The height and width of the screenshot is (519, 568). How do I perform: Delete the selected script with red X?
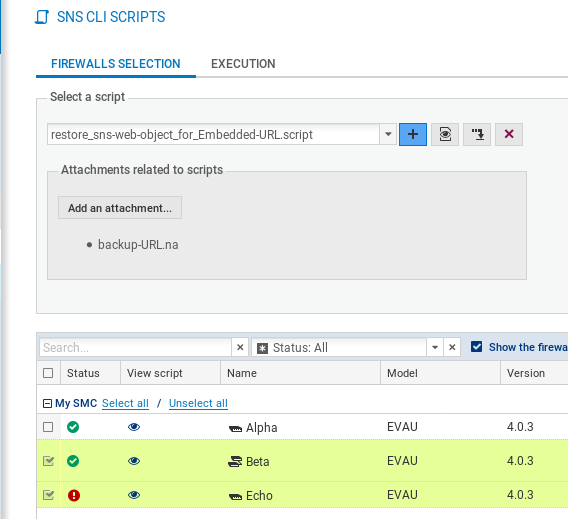point(509,134)
